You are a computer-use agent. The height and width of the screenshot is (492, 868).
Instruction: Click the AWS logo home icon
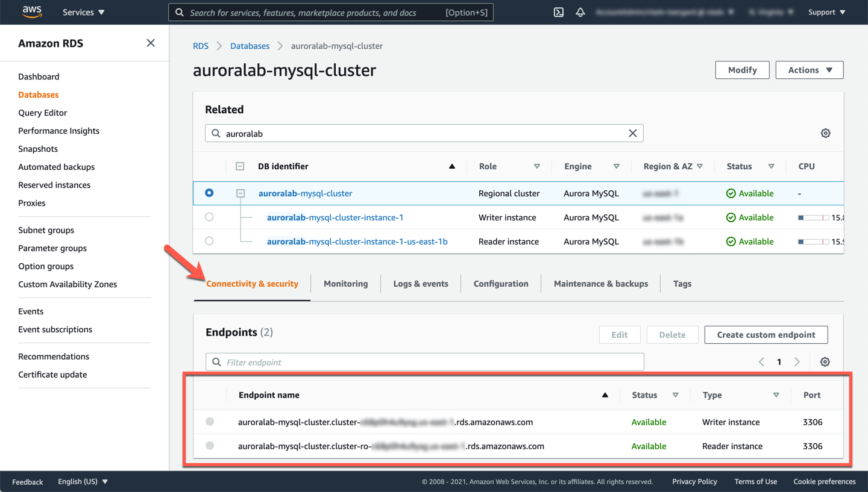32,12
